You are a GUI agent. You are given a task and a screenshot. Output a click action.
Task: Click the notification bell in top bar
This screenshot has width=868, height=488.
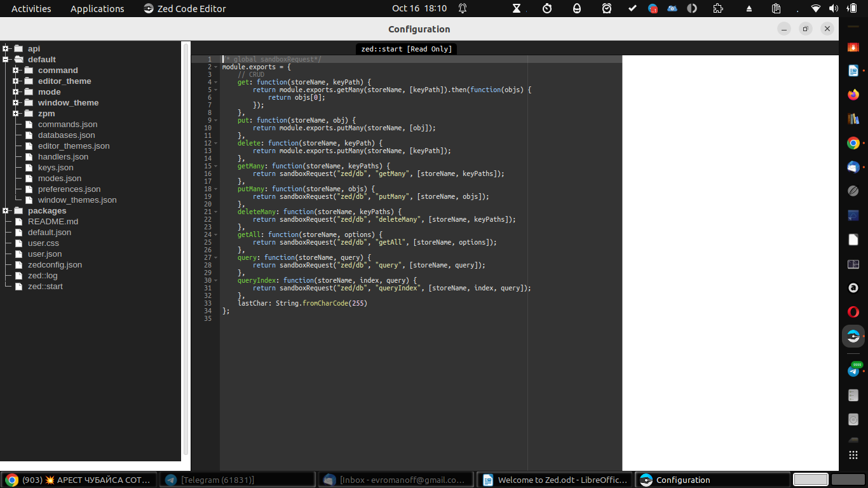[x=463, y=9]
